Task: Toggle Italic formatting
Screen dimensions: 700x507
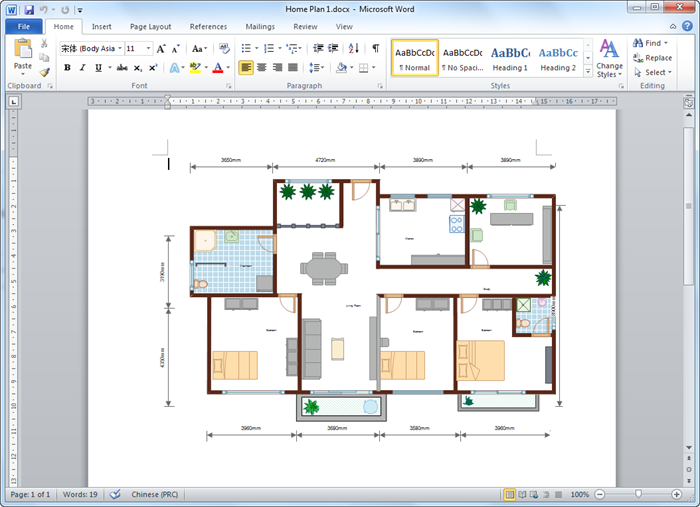Action: click(x=82, y=68)
